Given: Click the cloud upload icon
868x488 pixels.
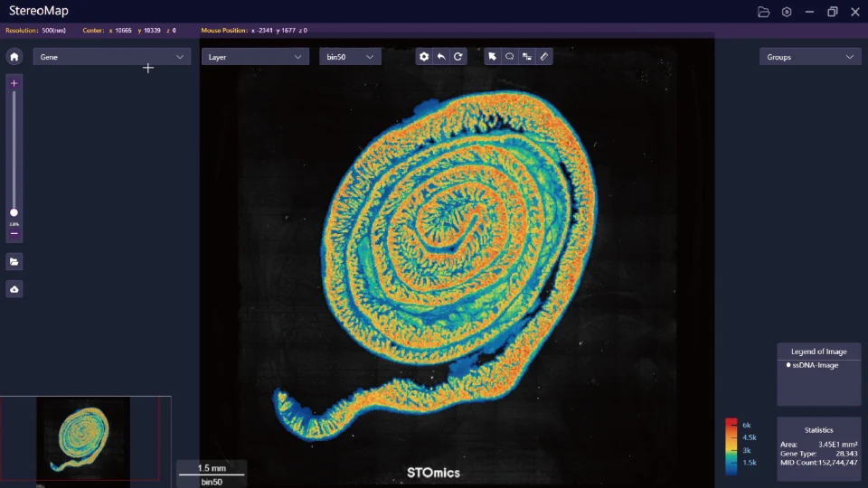Looking at the screenshot, I should point(14,289).
